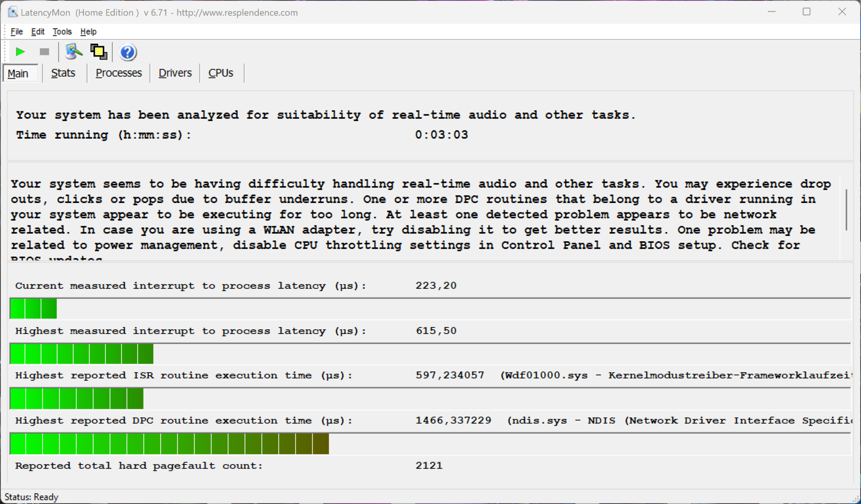Screen dimensions: 861x504
Task: Click the gray stop monitor button
Action: 44,52
